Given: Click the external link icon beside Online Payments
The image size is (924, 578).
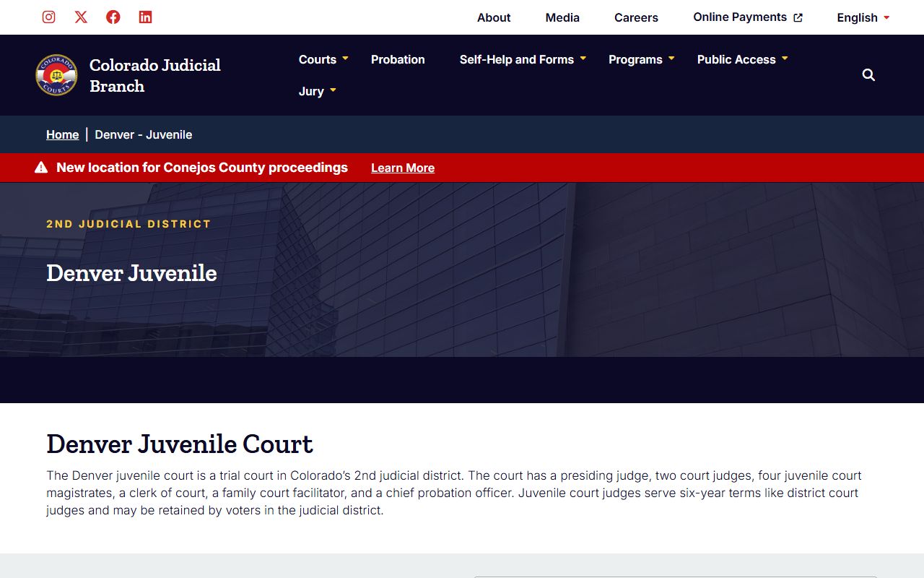Looking at the screenshot, I should [x=798, y=17].
